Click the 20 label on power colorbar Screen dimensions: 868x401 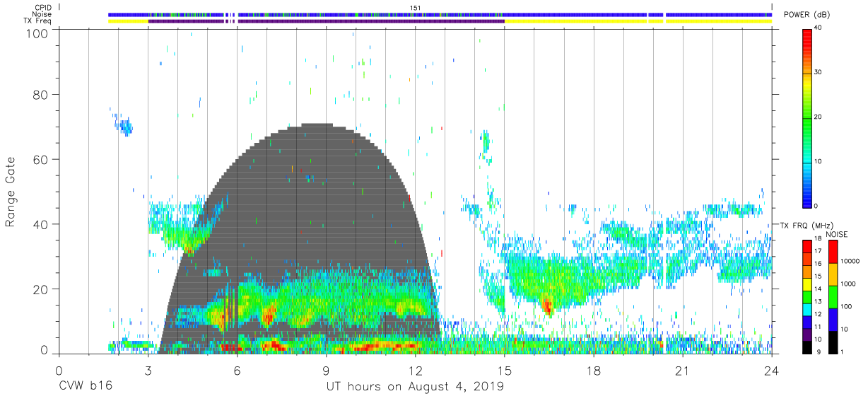point(819,117)
